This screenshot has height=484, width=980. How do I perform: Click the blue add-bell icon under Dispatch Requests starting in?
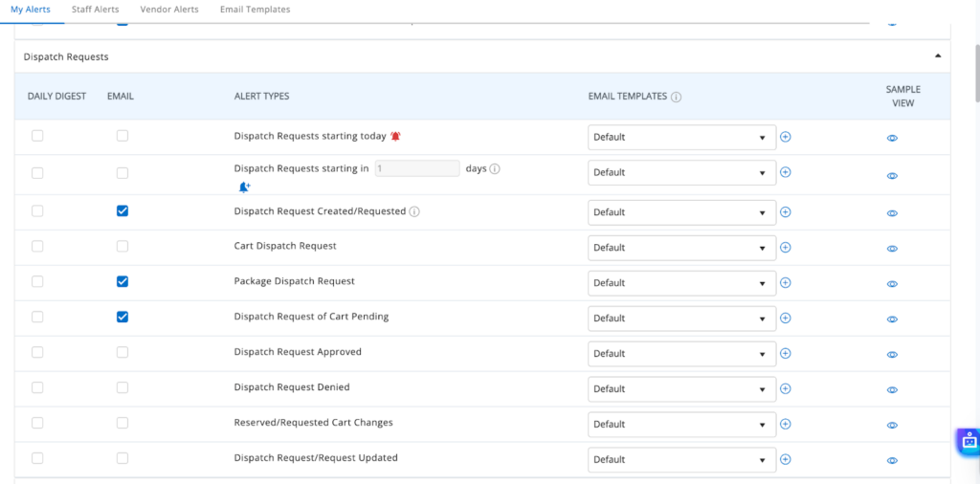point(244,187)
